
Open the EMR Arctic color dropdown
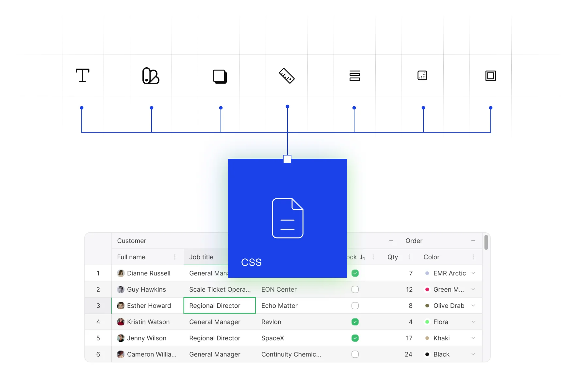tap(473, 273)
